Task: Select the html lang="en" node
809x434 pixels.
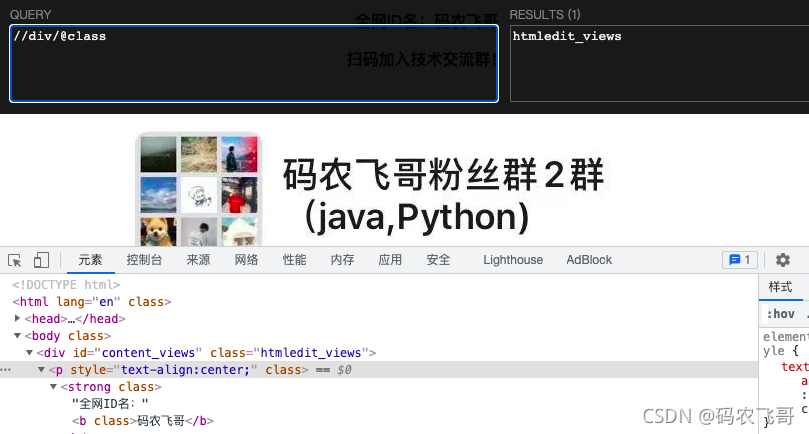Action: click(x=92, y=302)
